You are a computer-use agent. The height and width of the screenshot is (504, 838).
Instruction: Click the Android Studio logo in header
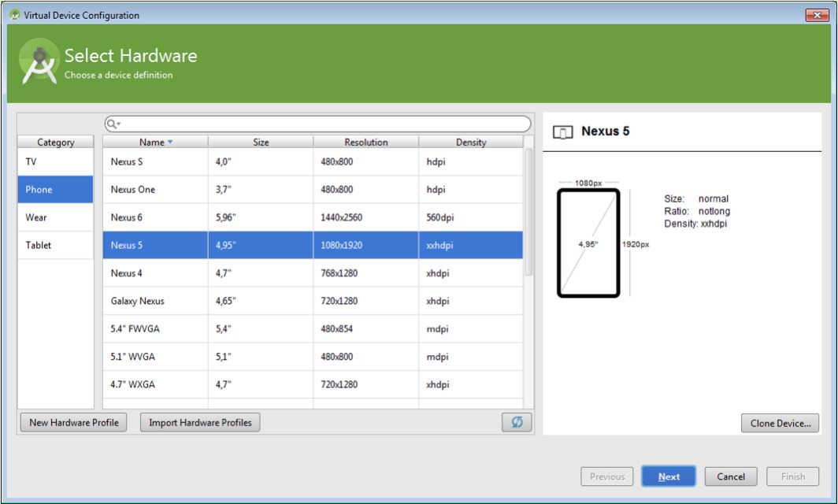(39, 62)
